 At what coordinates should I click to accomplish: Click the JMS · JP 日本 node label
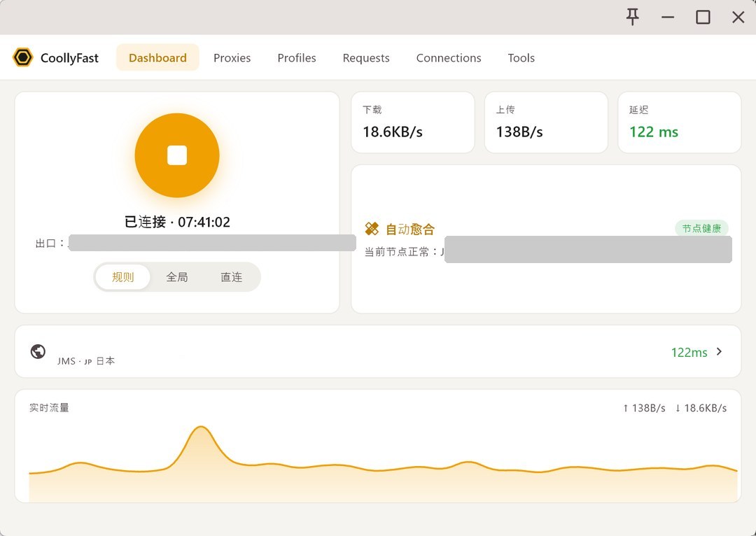pyautogui.click(x=86, y=361)
